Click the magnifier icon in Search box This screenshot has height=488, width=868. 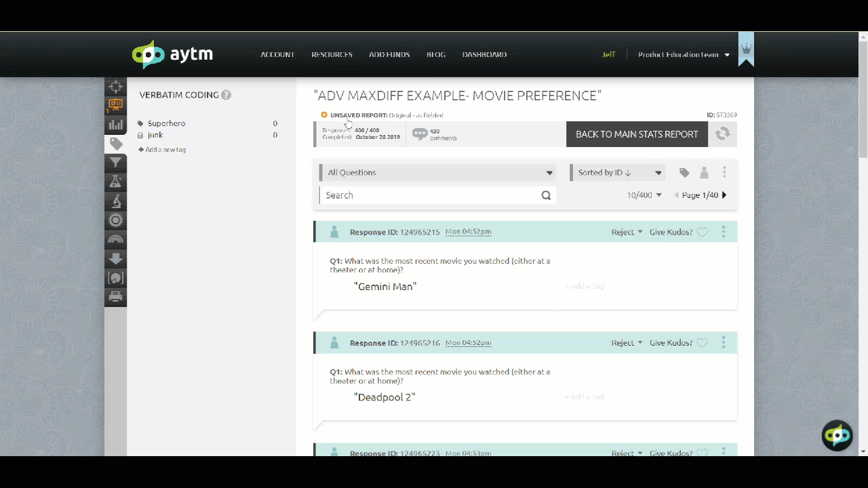point(546,195)
